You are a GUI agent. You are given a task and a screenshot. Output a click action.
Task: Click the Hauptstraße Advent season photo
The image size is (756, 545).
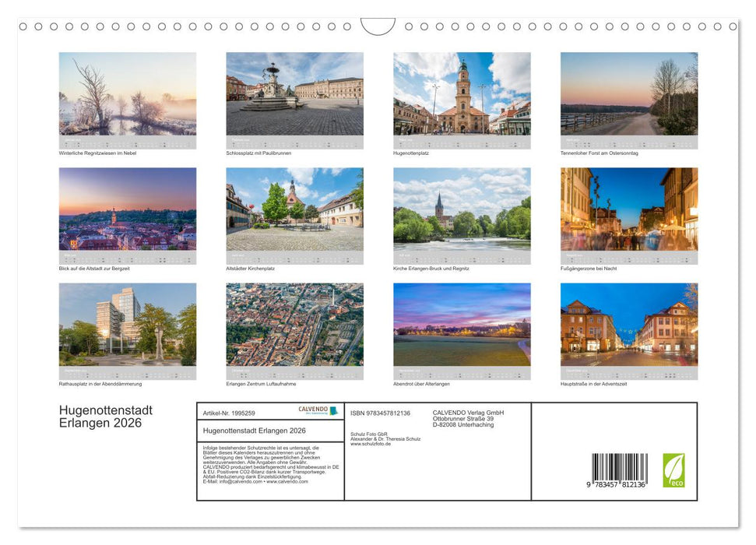629,329
